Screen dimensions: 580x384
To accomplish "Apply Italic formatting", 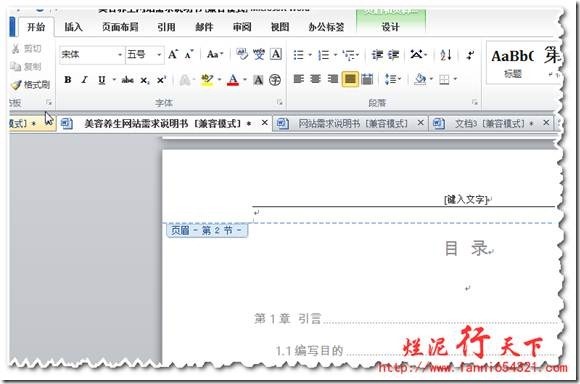I will pyautogui.click(x=85, y=80).
